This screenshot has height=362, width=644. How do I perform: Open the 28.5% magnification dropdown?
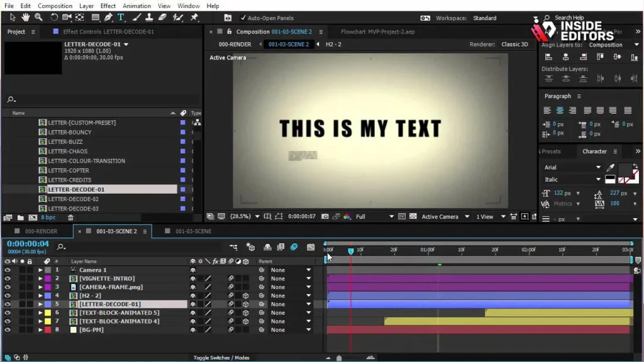click(x=245, y=216)
